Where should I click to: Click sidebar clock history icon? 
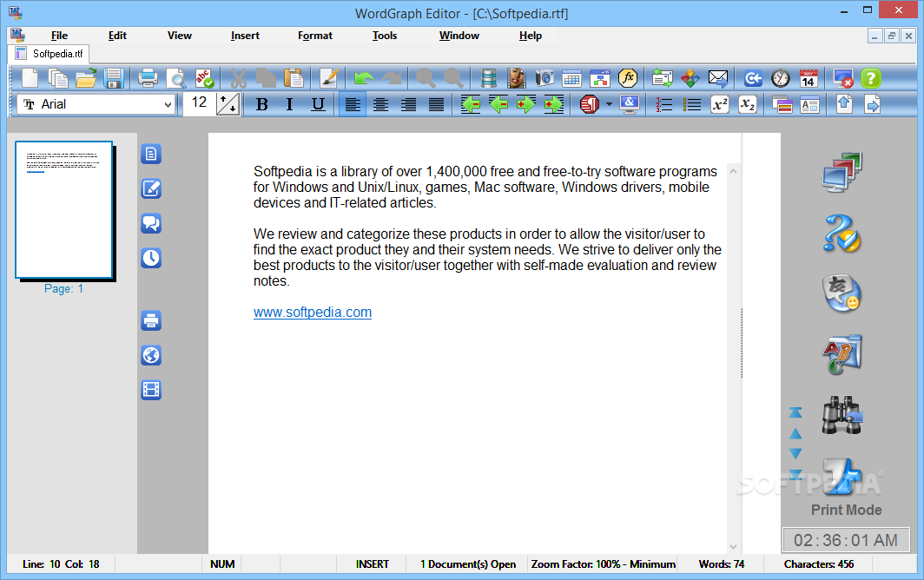[151, 258]
